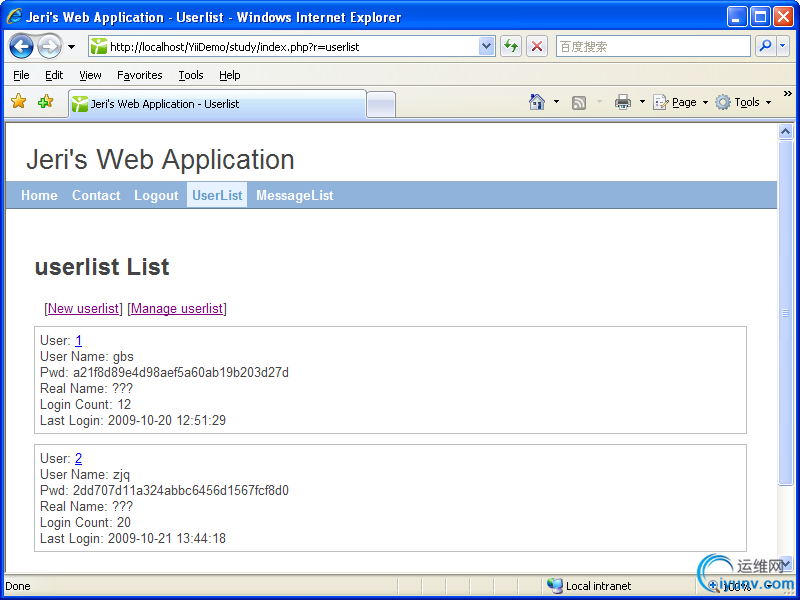Click the Pwd hash starting a21f8d89
Viewport: 800px width, 600px height.
point(181,372)
